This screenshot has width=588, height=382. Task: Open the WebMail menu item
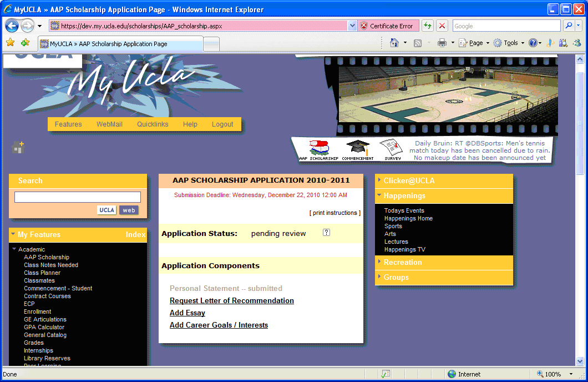click(109, 124)
